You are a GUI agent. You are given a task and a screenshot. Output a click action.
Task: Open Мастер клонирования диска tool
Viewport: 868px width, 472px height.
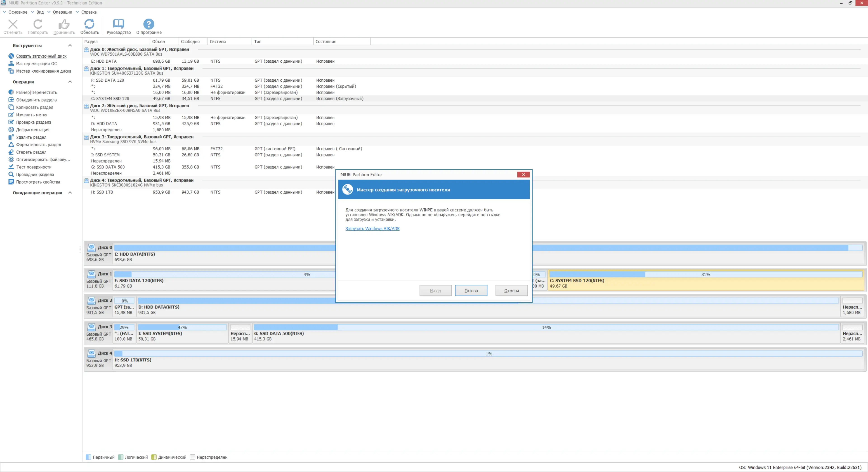tap(43, 71)
